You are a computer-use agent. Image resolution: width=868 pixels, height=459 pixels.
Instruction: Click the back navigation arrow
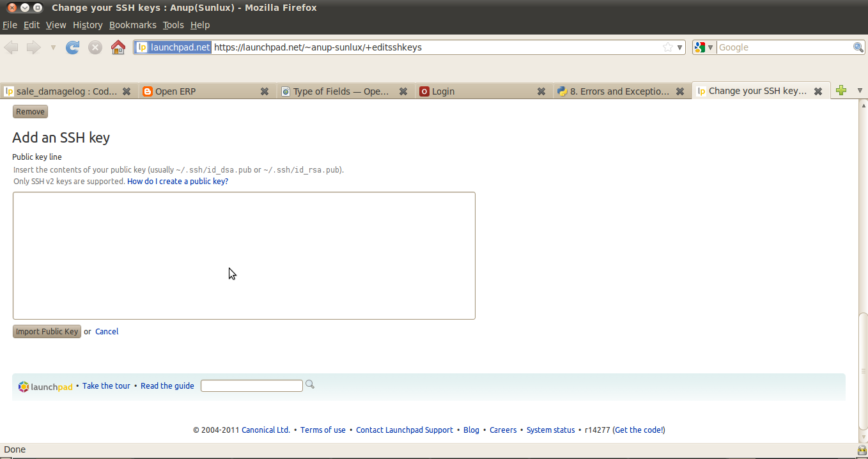click(x=11, y=47)
